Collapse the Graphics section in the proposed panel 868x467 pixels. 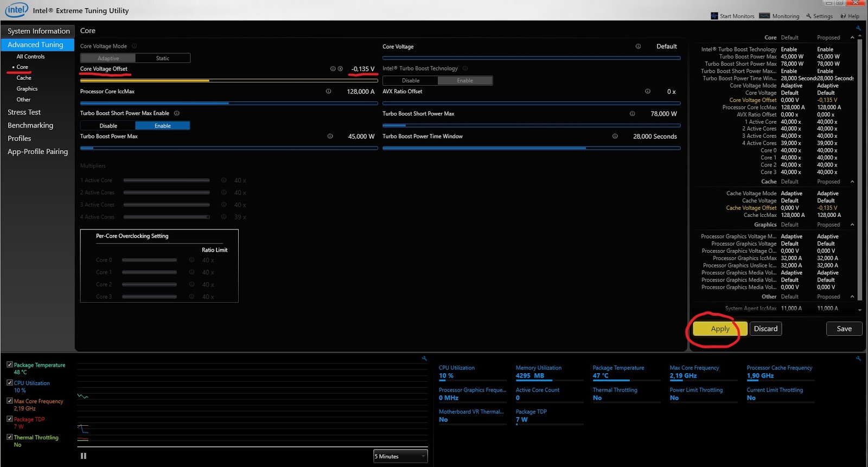[852, 225]
